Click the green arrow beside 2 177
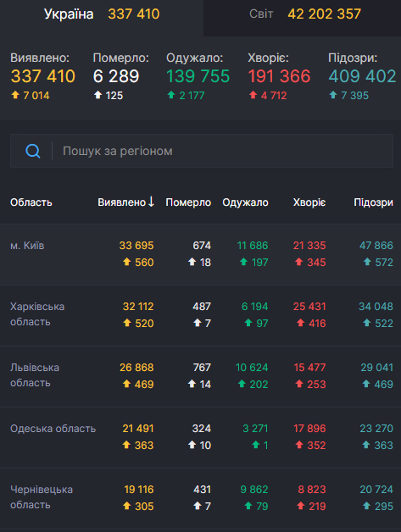 171,95
